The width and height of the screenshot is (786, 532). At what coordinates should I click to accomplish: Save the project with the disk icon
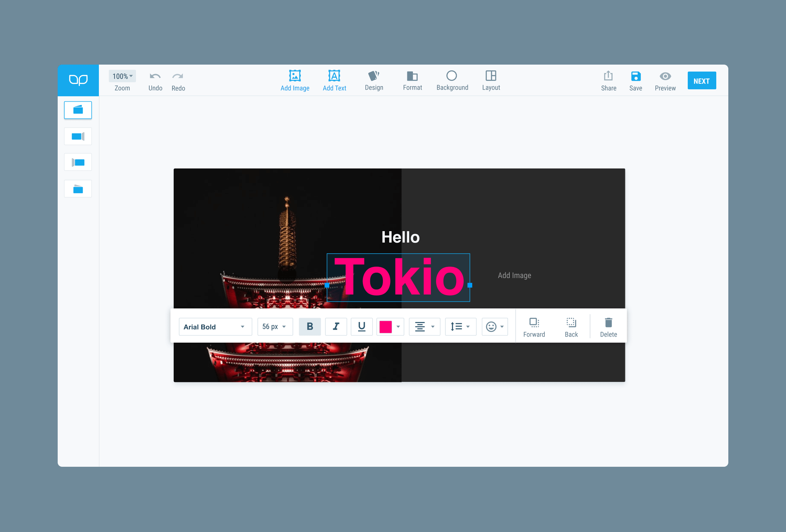pos(635,76)
